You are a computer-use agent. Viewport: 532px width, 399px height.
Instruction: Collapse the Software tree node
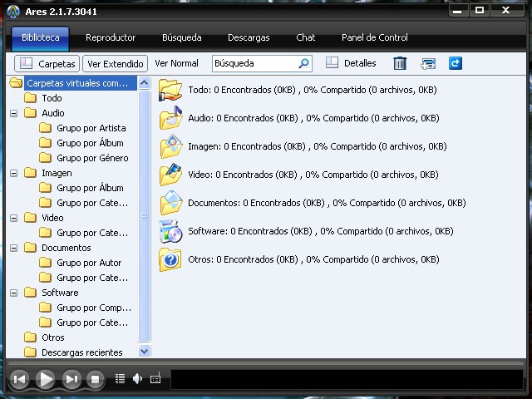pyautogui.click(x=13, y=293)
